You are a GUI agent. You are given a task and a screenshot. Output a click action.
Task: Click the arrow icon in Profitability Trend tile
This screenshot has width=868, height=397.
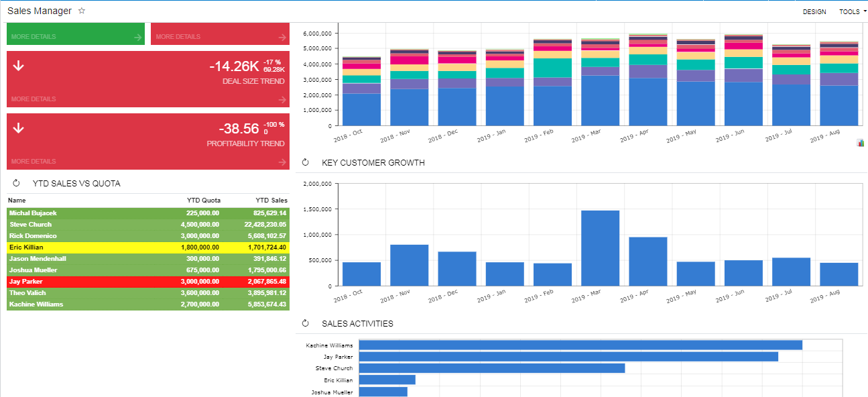tap(282, 162)
